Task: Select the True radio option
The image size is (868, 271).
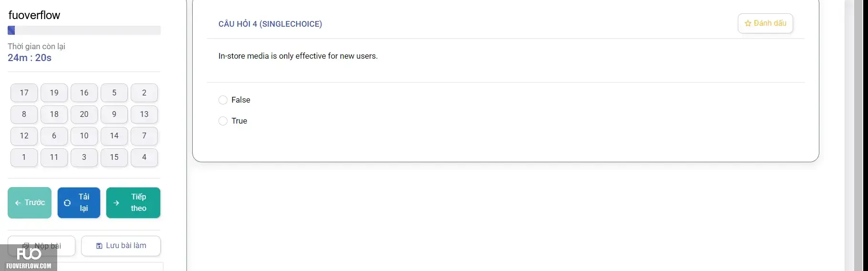Action: point(223,121)
